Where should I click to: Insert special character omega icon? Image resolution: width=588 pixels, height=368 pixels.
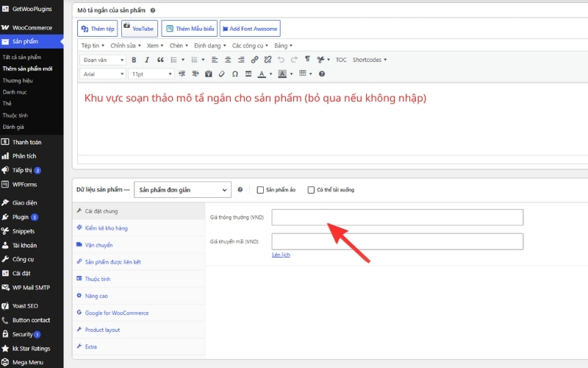pos(234,74)
